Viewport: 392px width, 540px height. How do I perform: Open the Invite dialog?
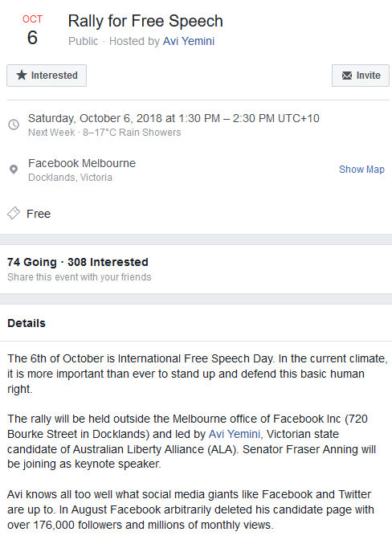click(x=361, y=76)
